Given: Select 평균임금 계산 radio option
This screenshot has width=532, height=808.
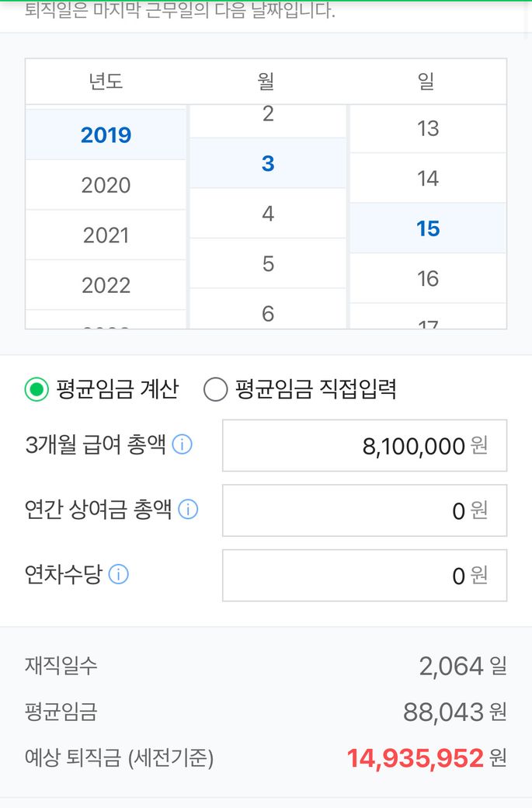Looking at the screenshot, I should tap(36, 389).
